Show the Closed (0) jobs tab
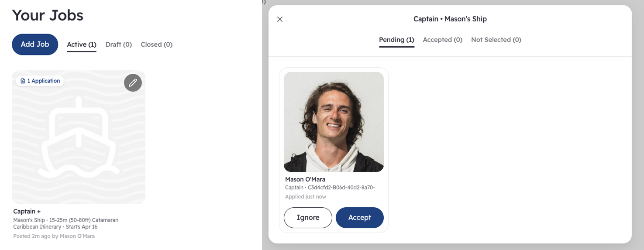This screenshot has width=644, height=250. click(156, 45)
